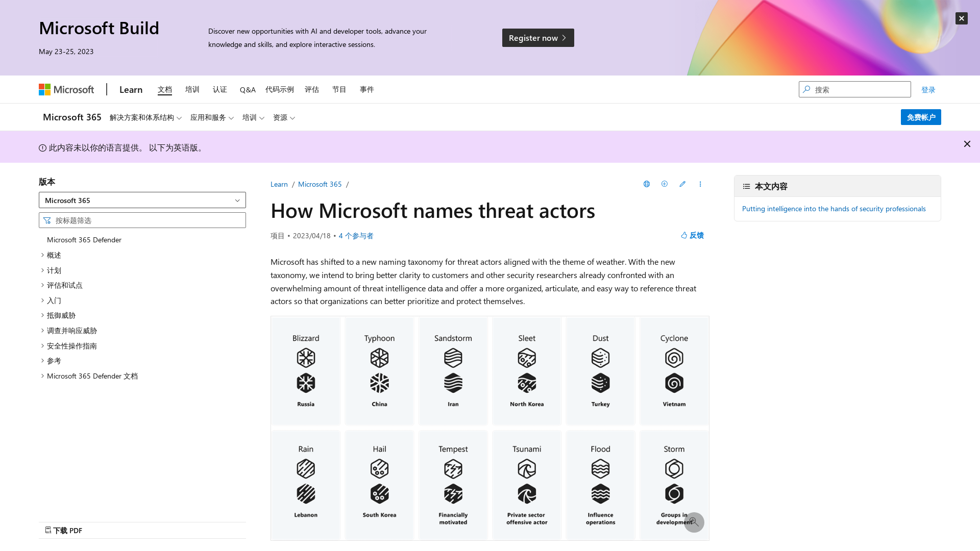The width and height of the screenshot is (980, 551).
Task: Open the 培训 tab in top navigation
Action: [192, 90]
